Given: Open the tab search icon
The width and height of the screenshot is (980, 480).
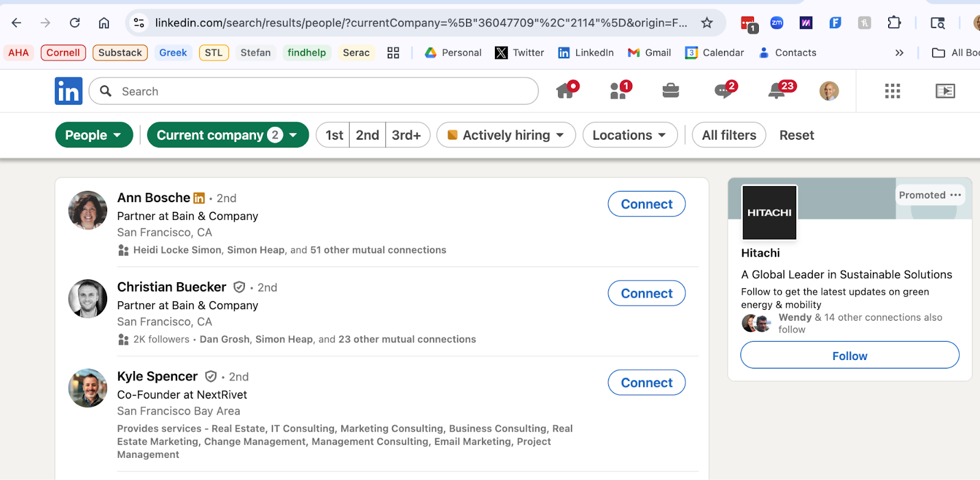Looking at the screenshot, I should [938, 23].
